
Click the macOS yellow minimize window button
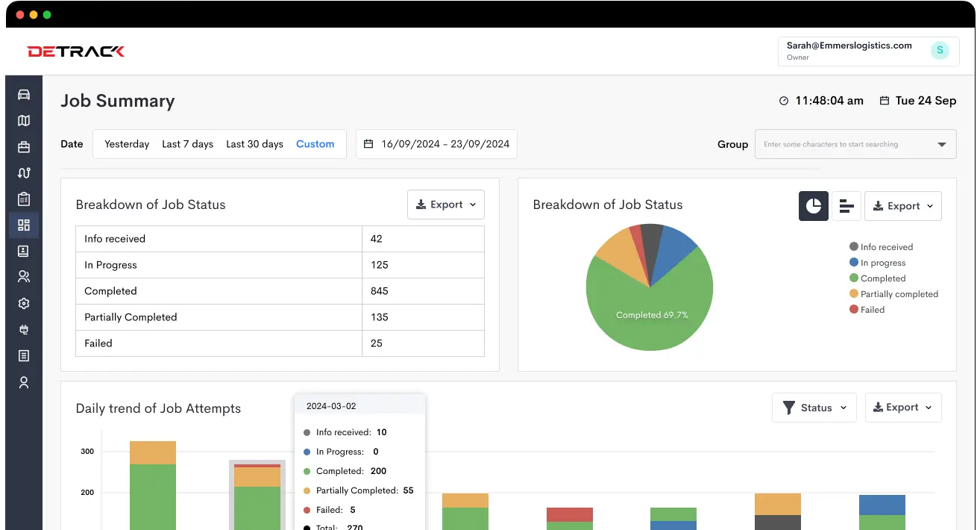click(34, 15)
